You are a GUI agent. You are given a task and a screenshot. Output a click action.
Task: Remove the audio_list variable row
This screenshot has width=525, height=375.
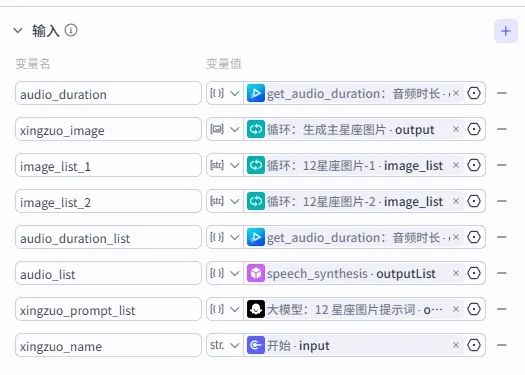pyautogui.click(x=502, y=273)
